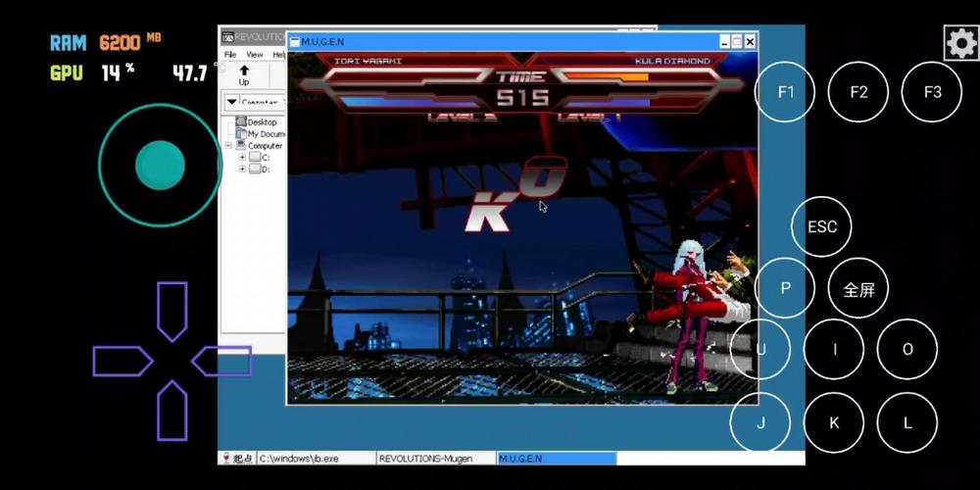
Task: Tap the O overlay button
Action: point(907,350)
